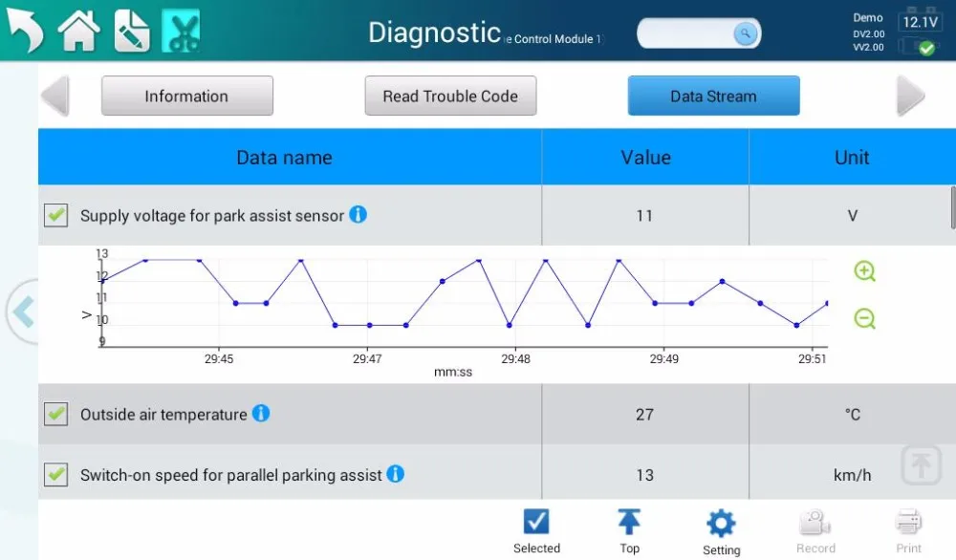Show next function buttons with right arrow

point(911,96)
